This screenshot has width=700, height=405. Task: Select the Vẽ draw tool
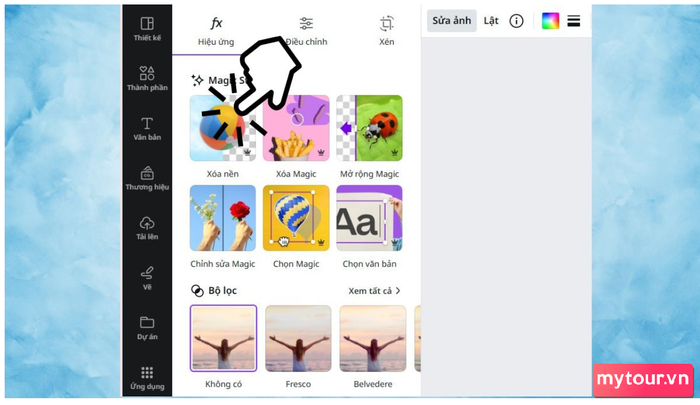(147, 278)
